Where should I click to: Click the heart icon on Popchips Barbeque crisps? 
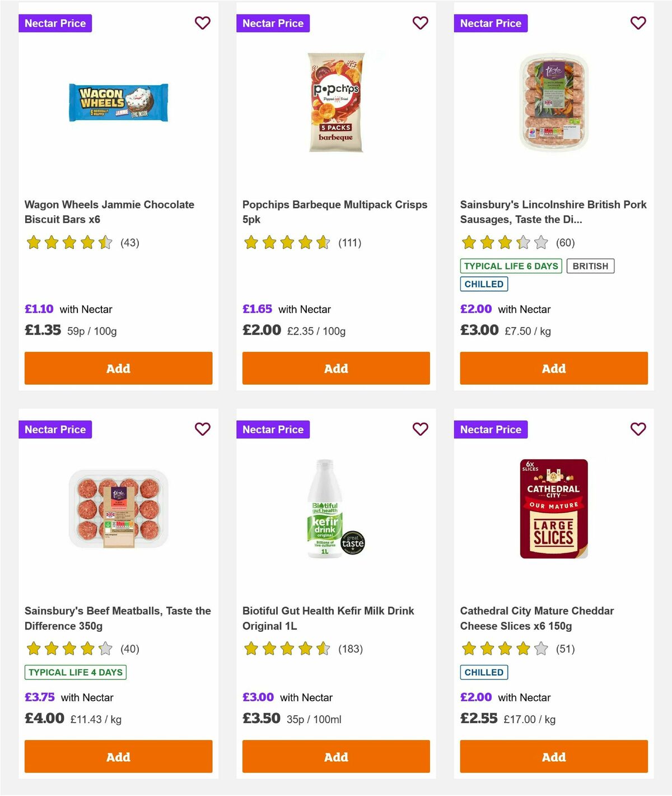[x=420, y=23]
